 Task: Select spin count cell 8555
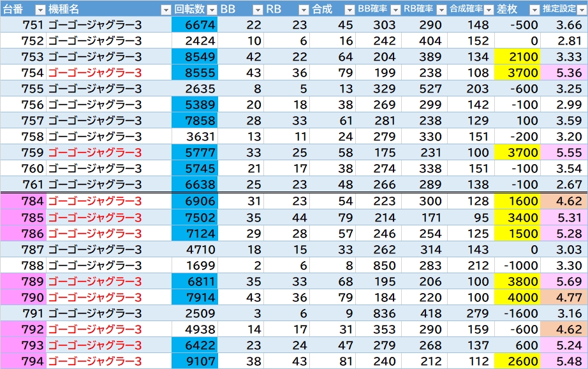pos(195,72)
